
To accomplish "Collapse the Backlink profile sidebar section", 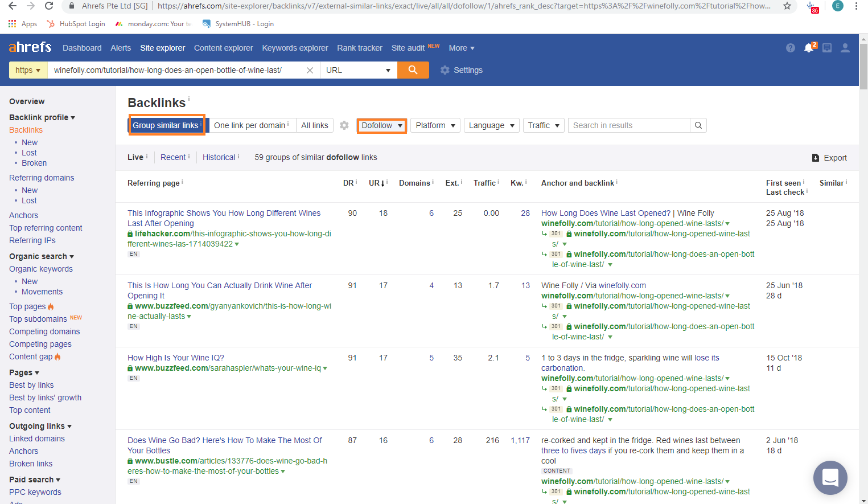I will pos(42,117).
